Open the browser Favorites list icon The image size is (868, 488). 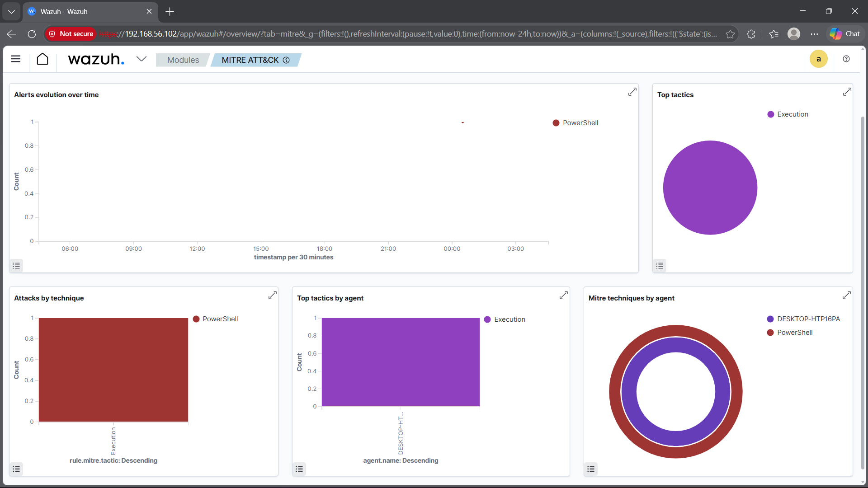(x=774, y=34)
